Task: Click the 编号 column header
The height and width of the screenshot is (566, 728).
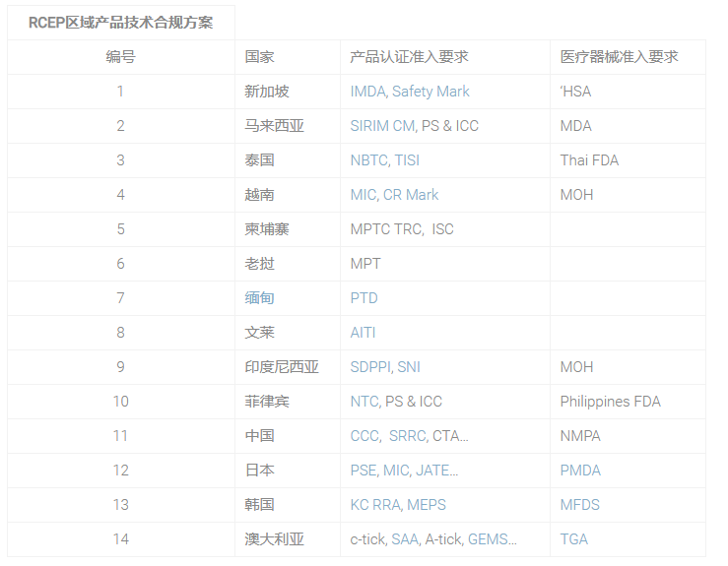Action: pyautogui.click(x=121, y=57)
